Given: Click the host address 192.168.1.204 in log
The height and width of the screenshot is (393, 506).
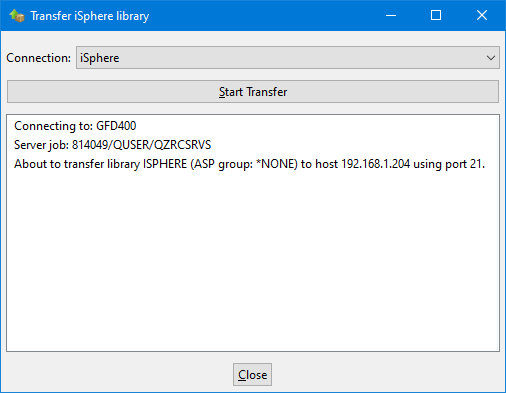Looking at the screenshot, I should pos(376,164).
